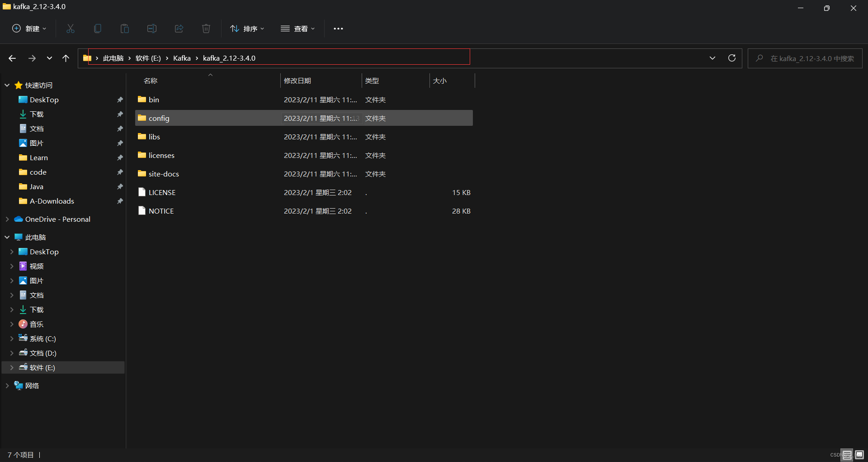Click the Copy icon in toolbar
The image size is (868, 462).
pyautogui.click(x=98, y=29)
